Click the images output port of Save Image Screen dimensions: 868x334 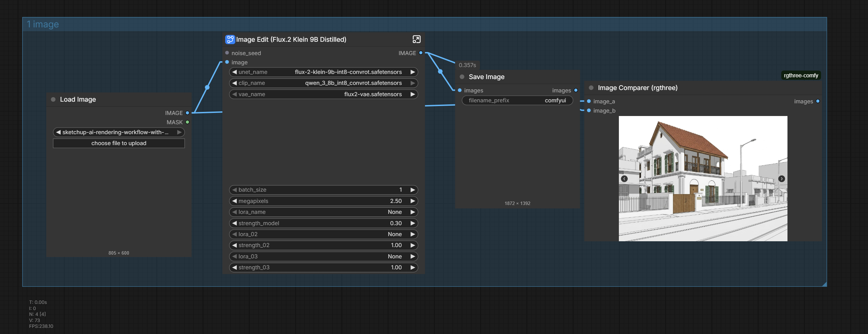click(x=576, y=91)
